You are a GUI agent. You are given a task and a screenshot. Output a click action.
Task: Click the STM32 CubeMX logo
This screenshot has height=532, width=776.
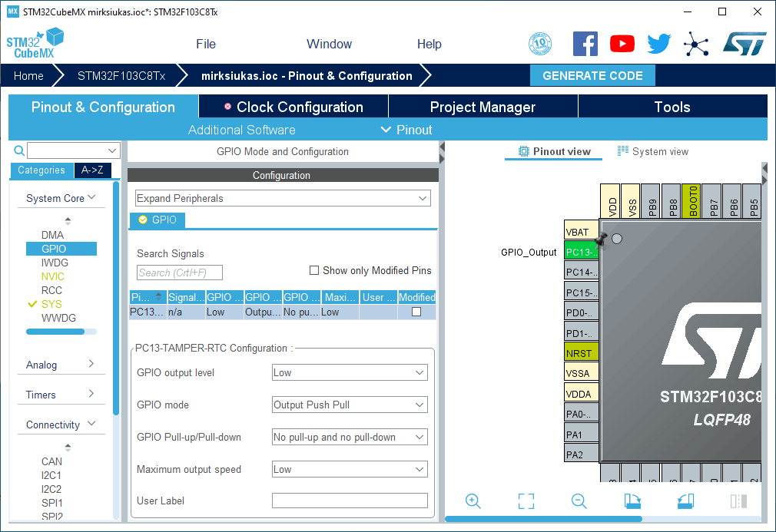[35, 44]
